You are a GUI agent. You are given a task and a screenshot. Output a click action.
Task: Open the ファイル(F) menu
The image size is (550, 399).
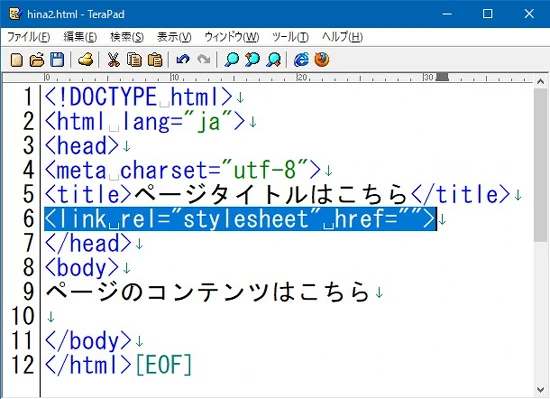(29, 37)
